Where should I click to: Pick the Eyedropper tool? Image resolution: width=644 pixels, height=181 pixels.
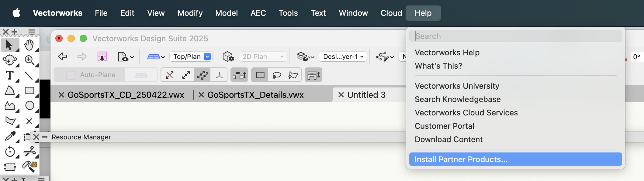[x=9, y=136]
